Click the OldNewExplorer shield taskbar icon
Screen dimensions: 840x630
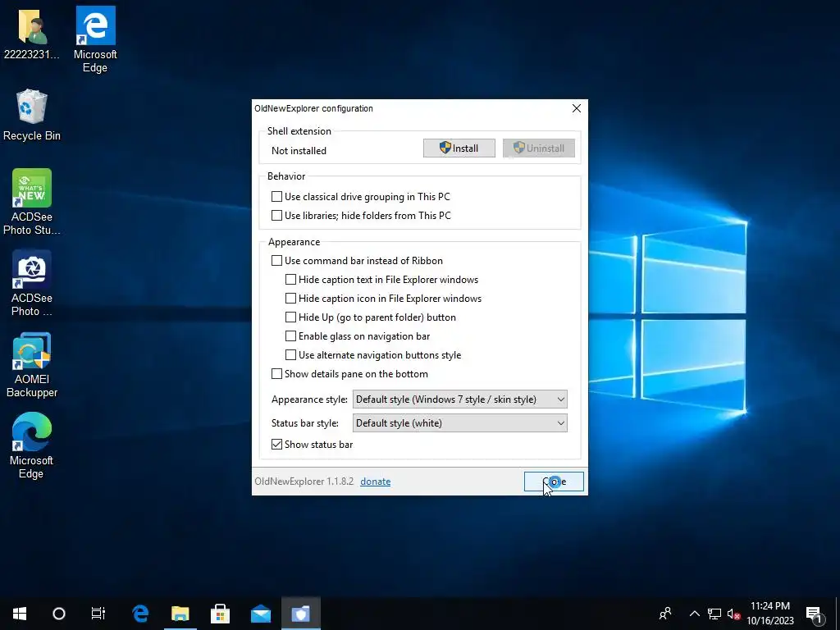[300, 613]
